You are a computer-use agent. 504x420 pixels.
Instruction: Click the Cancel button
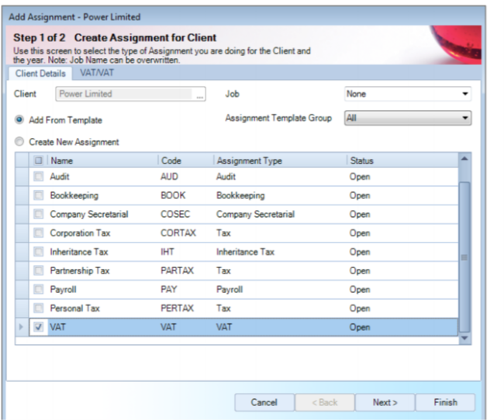click(x=264, y=402)
